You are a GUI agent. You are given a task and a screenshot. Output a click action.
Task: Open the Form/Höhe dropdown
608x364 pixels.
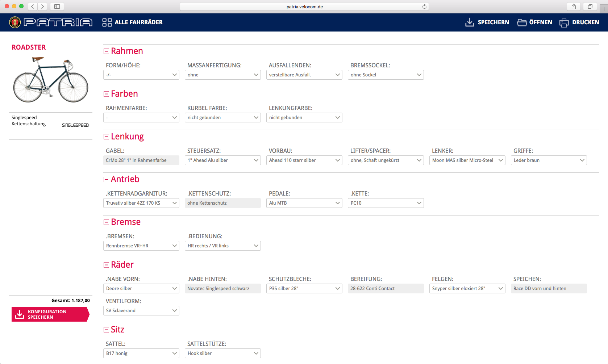141,75
